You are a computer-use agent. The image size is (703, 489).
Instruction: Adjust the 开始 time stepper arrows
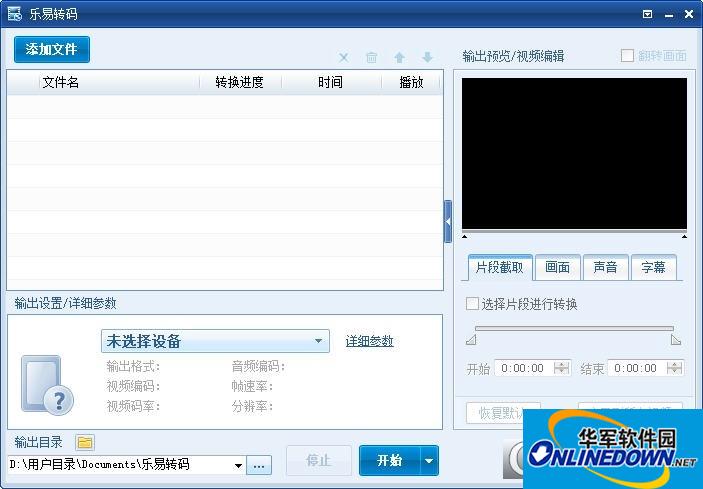[x=561, y=368]
